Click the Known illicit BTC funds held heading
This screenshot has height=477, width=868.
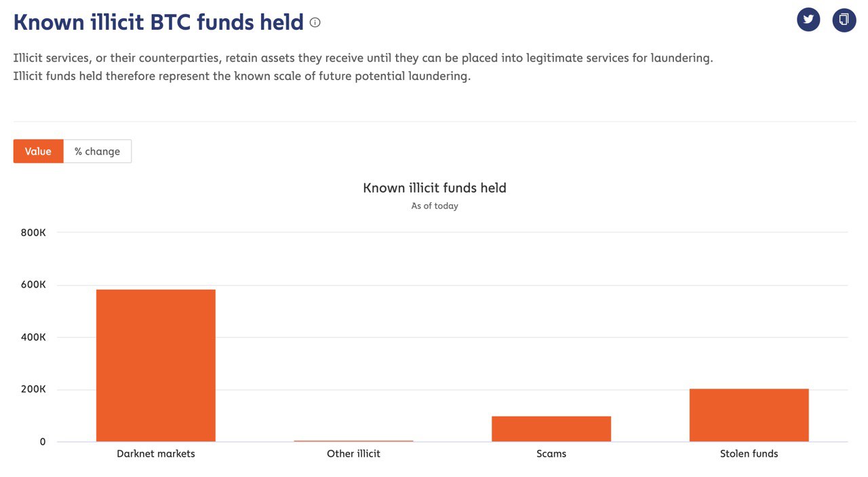click(x=158, y=22)
